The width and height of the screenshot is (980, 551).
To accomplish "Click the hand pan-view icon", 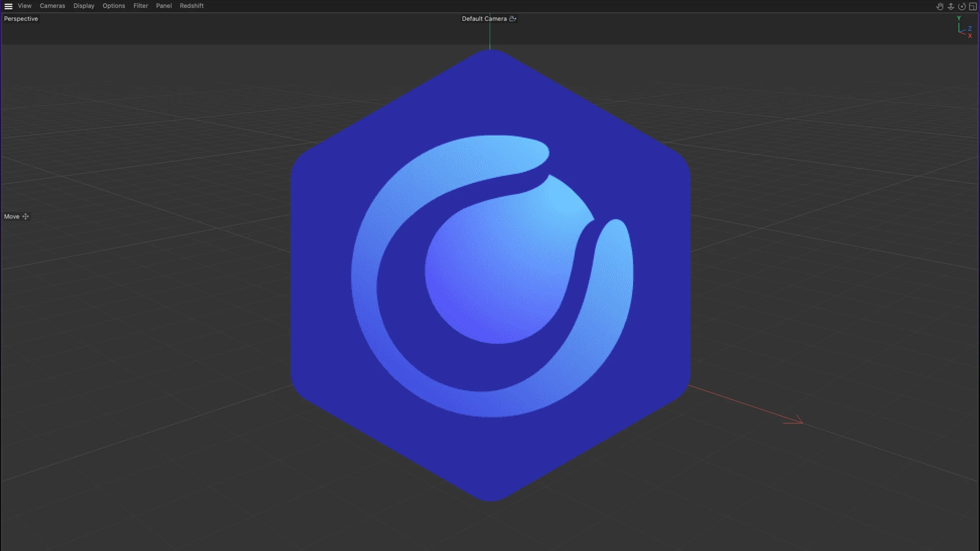I will (939, 7).
